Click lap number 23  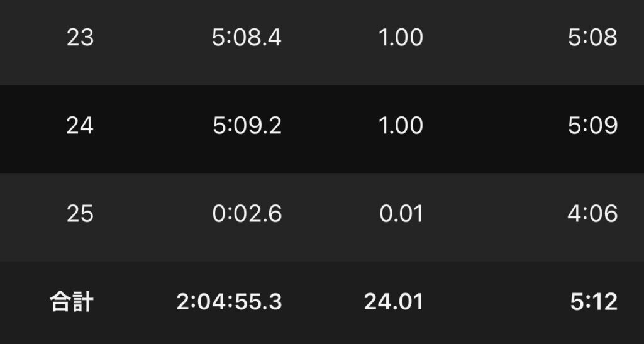(80, 38)
